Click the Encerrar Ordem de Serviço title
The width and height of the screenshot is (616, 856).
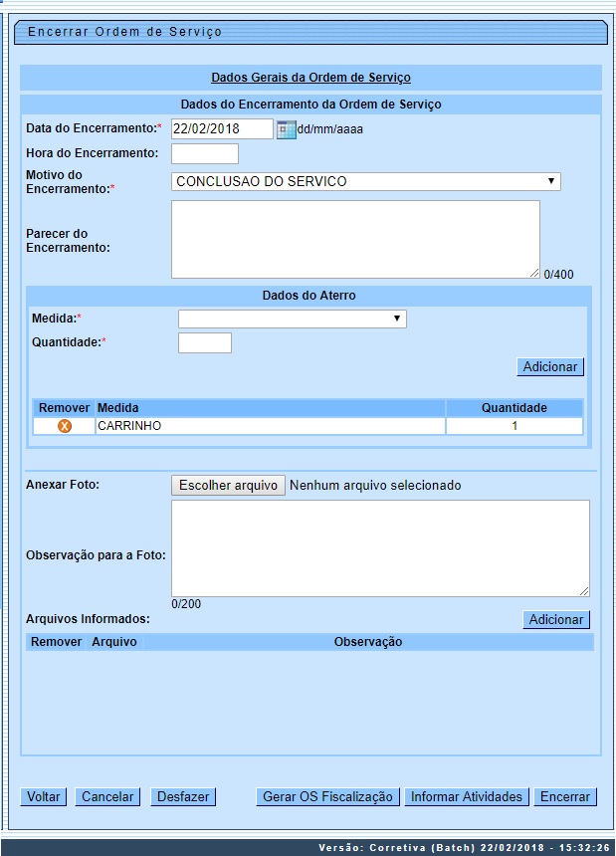[x=125, y=32]
